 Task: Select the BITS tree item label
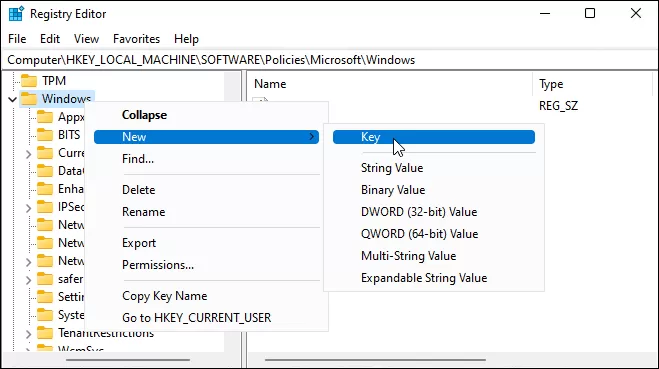coord(69,135)
